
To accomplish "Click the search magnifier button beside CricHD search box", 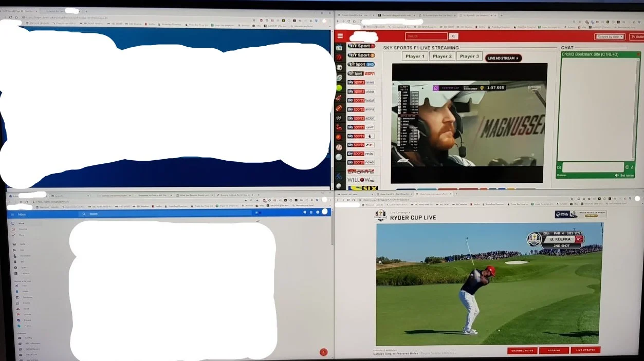I will point(453,36).
